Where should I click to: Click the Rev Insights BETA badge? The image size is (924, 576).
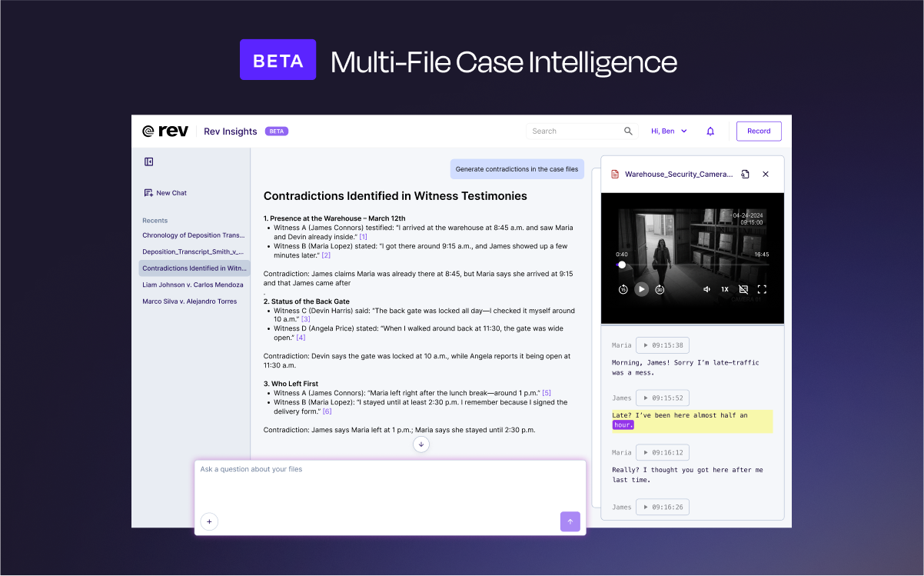277,132
